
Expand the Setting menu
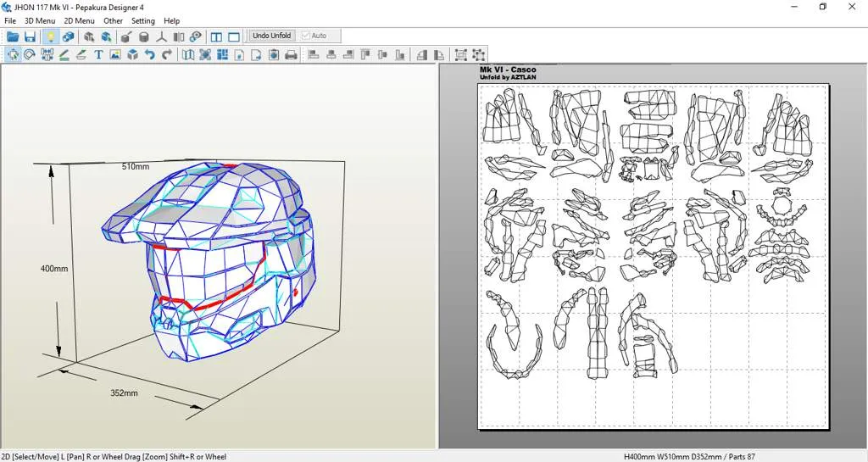coord(142,20)
